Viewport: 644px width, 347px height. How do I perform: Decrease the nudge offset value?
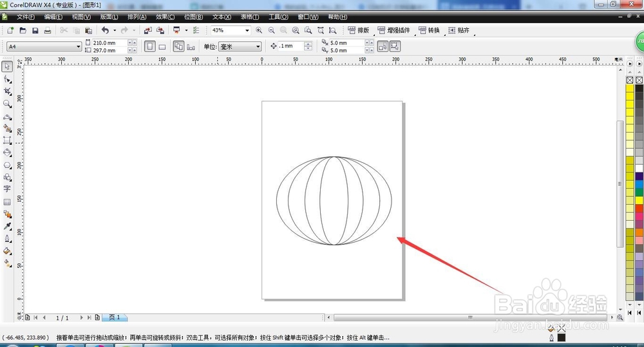pyautogui.click(x=308, y=49)
